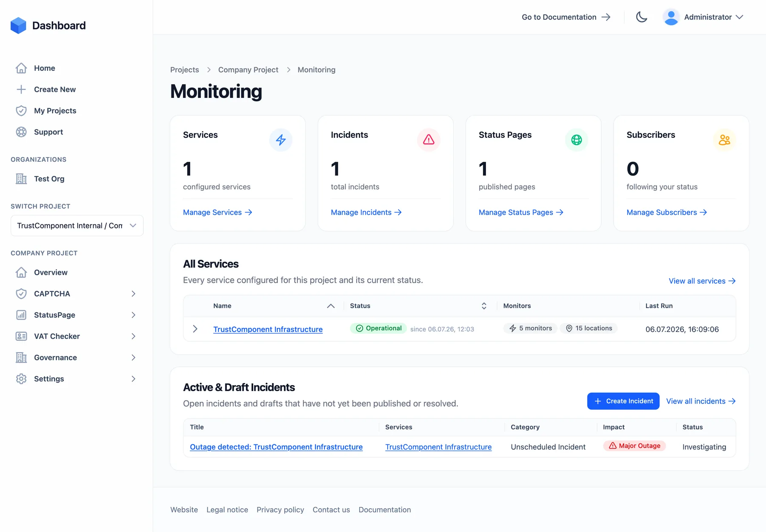Click the My Projects shield icon
766x532 pixels.
pos(21,111)
